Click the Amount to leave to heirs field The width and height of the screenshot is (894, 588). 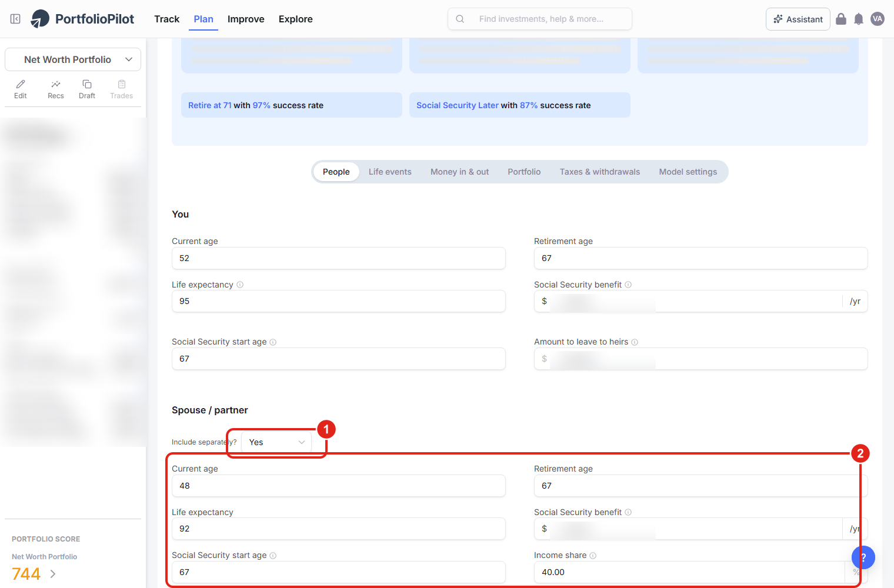pyautogui.click(x=701, y=359)
